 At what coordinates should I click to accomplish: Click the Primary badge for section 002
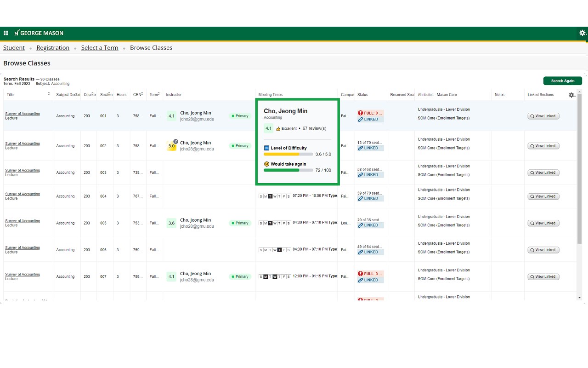(240, 146)
